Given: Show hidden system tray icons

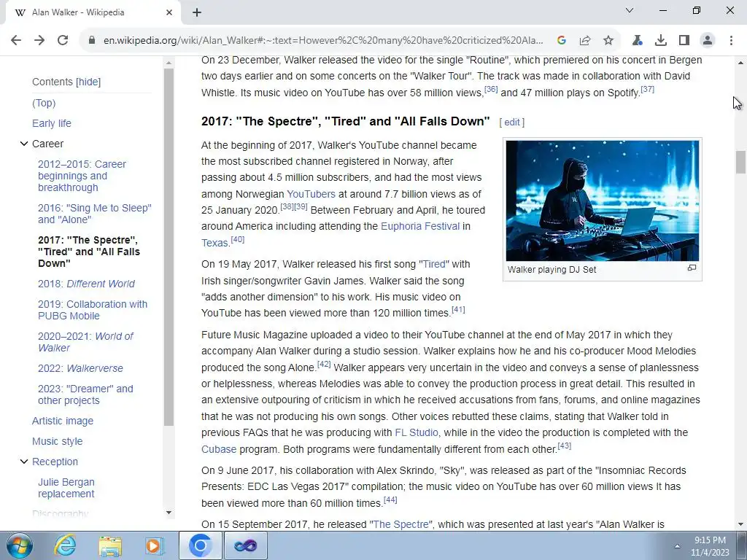Looking at the screenshot, I should click(x=677, y=546).
